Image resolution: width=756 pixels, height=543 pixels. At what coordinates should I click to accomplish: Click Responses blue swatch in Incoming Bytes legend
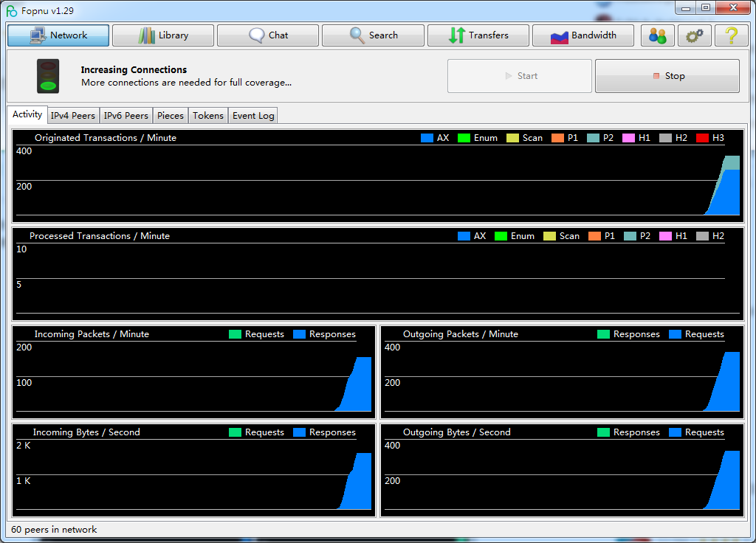coord(300,432)
